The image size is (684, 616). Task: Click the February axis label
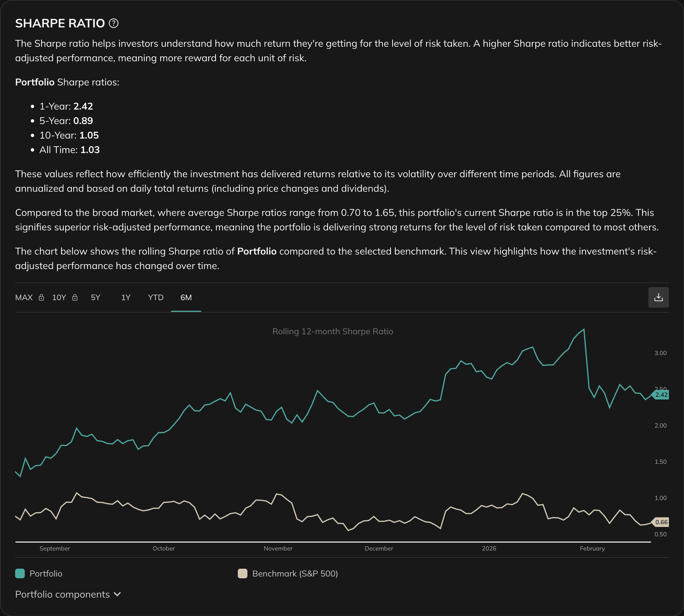(x=592, y=548)
